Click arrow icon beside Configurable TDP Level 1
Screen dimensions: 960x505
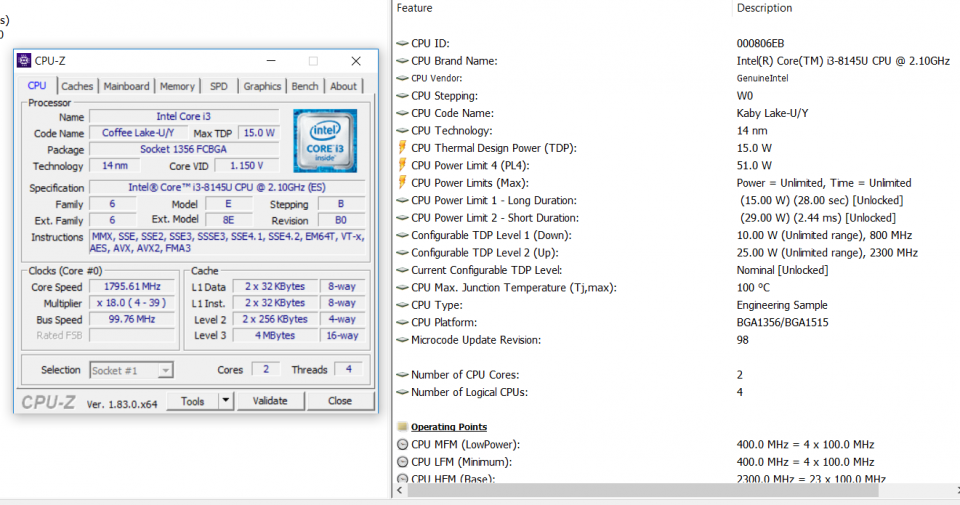click(402, 235)
